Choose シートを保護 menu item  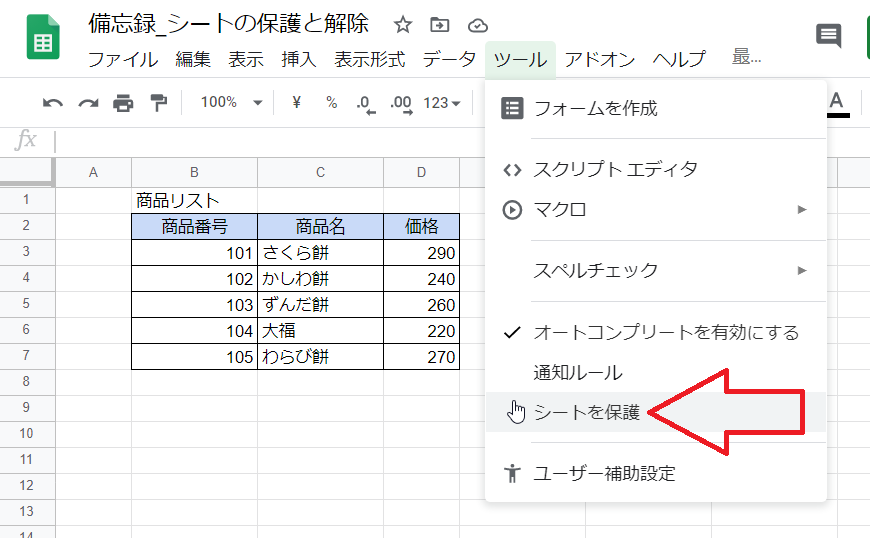pos(655,412)
